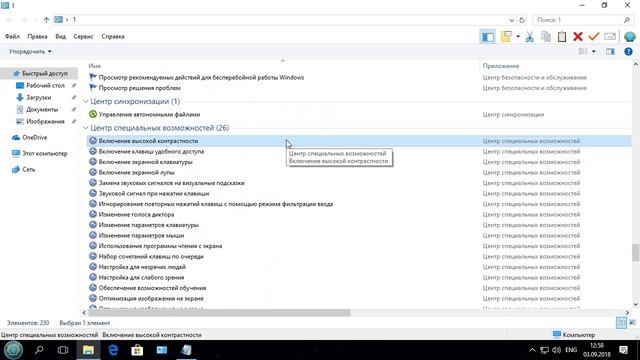Select Документы in navigation pane
640x360 pixels.
click(x=42, y=109)
